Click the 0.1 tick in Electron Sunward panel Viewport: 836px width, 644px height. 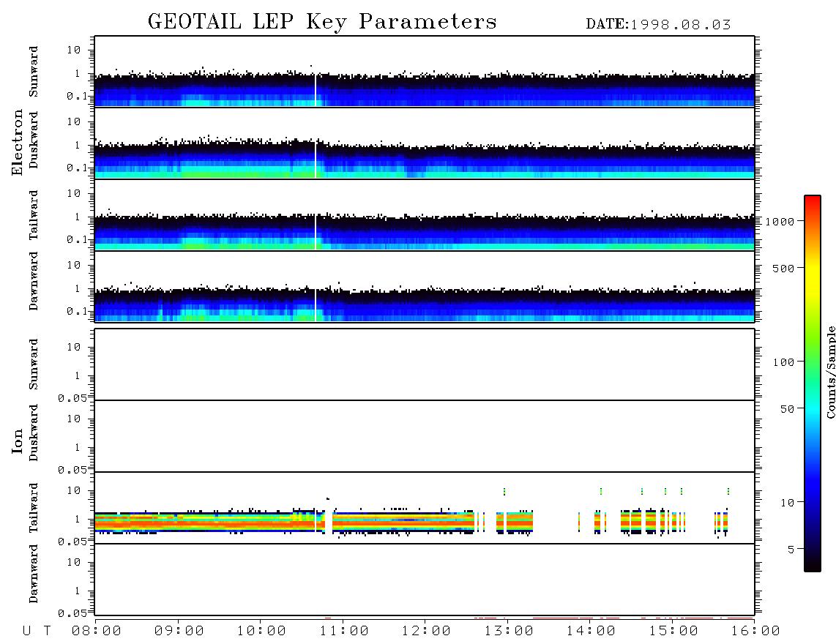pyautogui.click(x=78, y=96)
